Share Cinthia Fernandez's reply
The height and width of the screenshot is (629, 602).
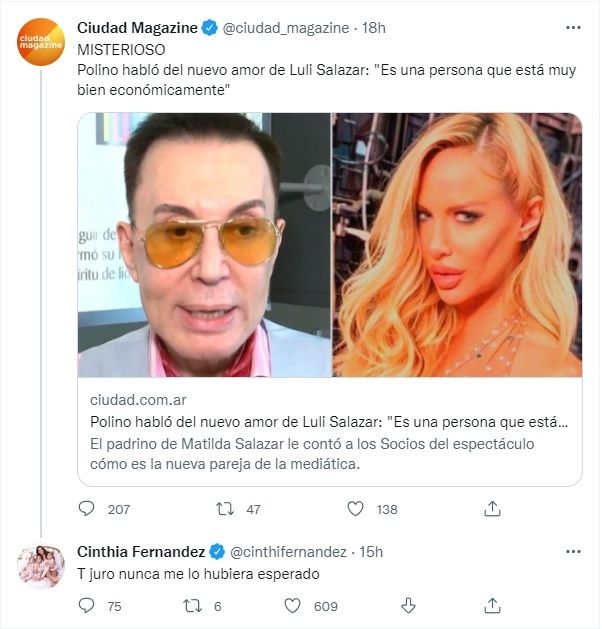click(492, 605)
